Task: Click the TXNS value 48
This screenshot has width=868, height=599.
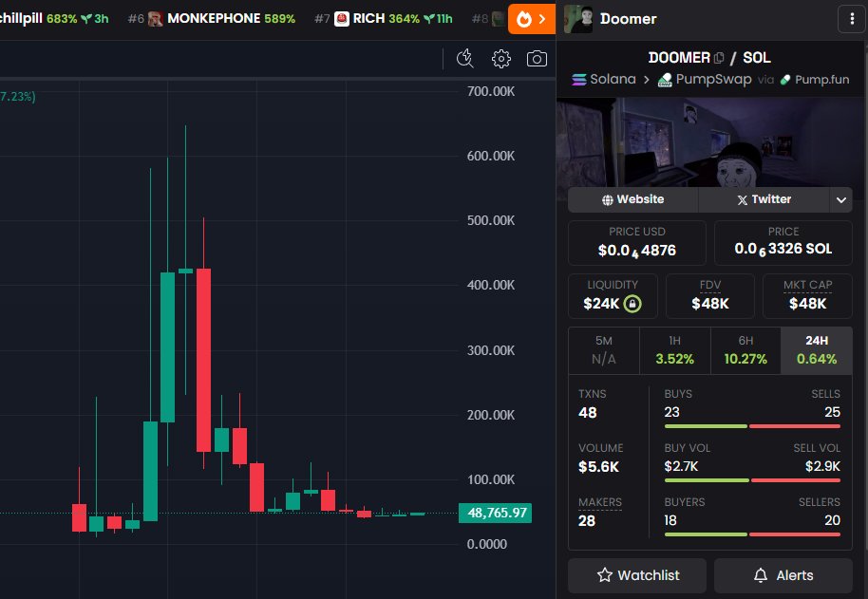Action: (x=587, y=413)
